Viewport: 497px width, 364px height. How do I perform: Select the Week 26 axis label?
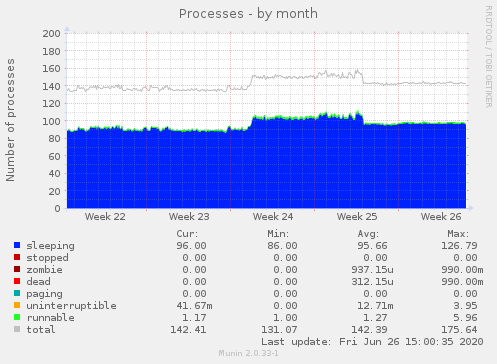coord(441,217)
